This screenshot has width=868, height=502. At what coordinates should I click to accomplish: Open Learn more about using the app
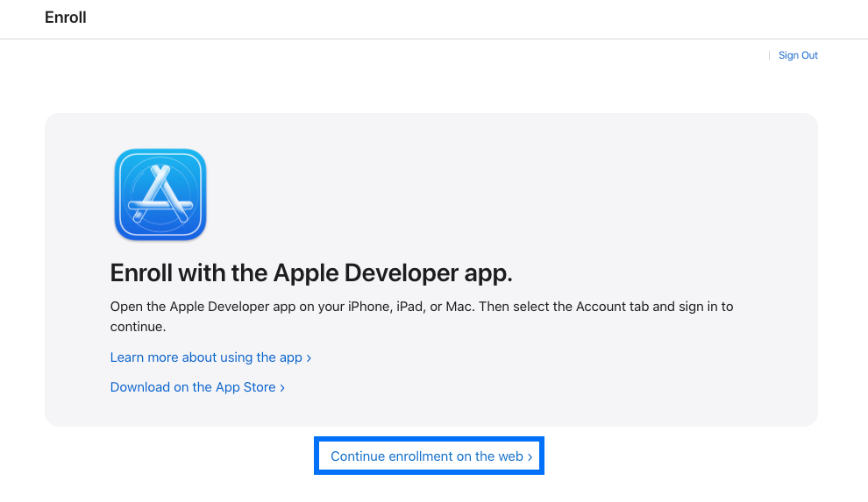(206, 357)
